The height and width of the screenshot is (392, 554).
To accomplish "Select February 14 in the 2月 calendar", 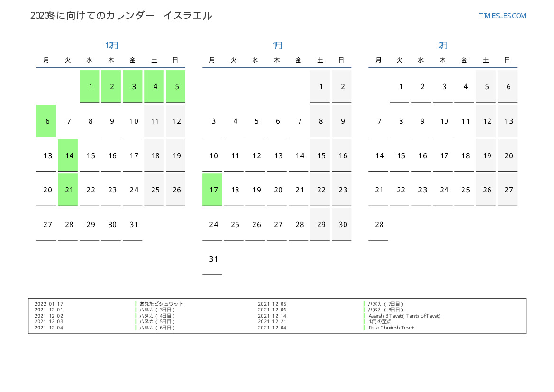I will [x=378, y=155].
